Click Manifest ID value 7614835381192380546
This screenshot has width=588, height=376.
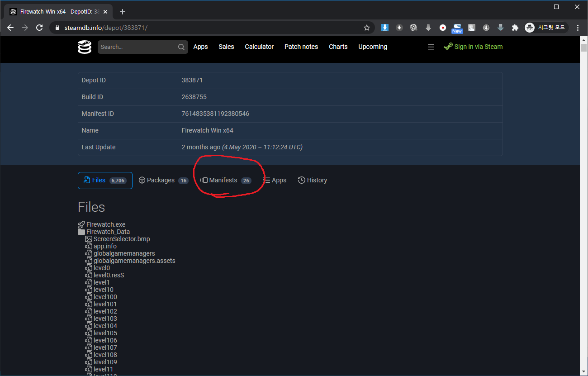coord(215,114)
